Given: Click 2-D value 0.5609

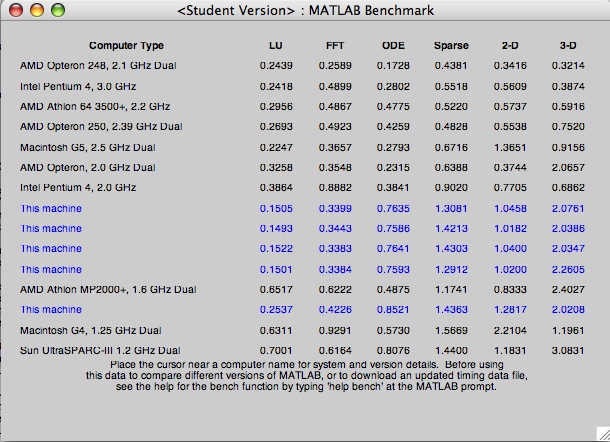Looking at the screenshot, I should tap(510, 86).
